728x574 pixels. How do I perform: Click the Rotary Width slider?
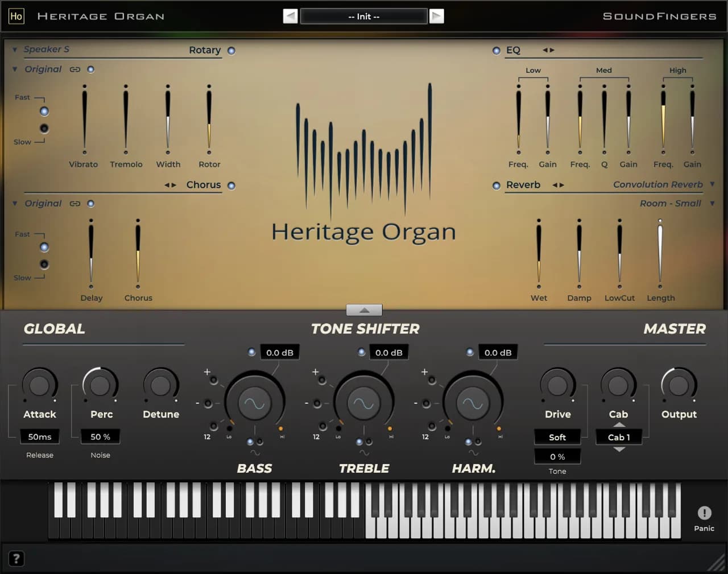pos(168,119)
